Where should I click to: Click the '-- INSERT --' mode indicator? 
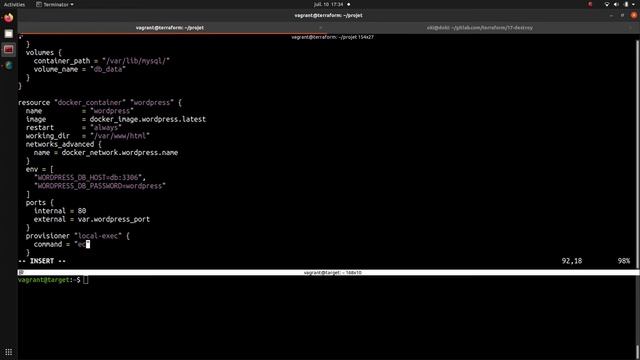[x=42, y=261]
